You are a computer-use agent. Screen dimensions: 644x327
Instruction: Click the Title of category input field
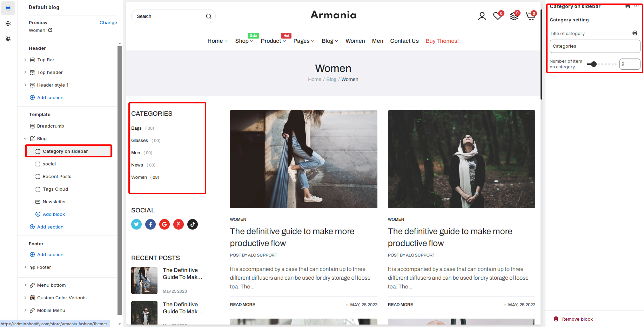pyautogui.click(x=595, y=46)
